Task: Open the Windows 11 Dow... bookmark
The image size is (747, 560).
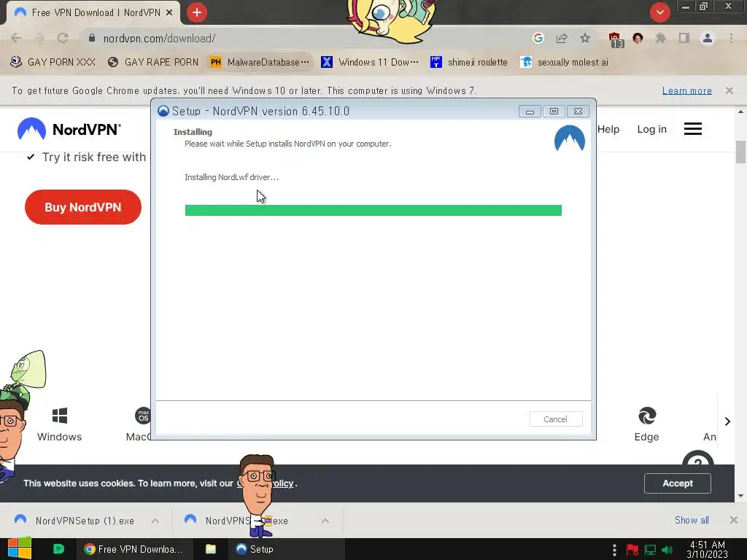Action: 370,63
